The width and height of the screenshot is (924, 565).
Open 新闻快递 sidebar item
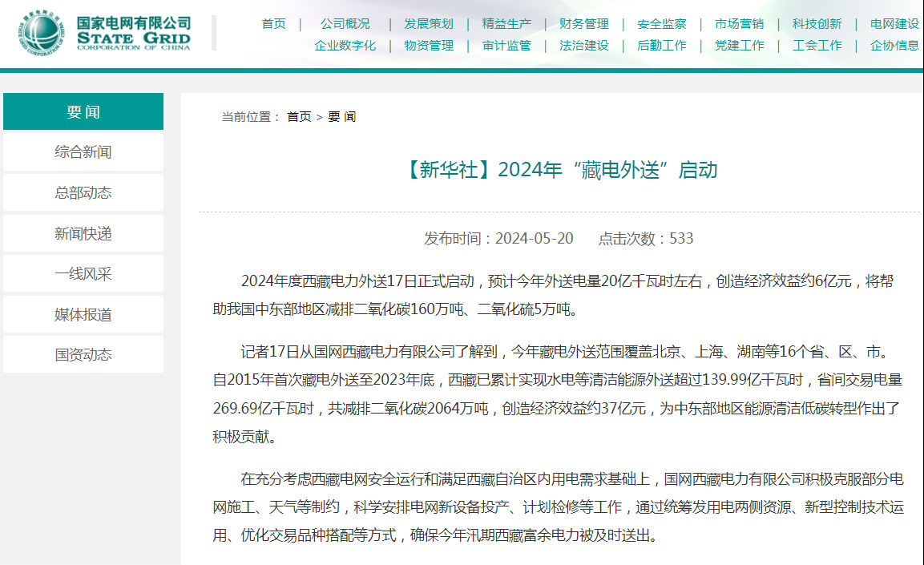83,234
